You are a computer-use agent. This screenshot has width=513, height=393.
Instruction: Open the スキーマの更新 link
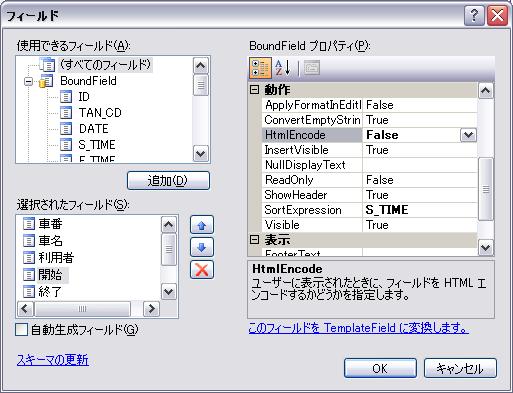53,360
